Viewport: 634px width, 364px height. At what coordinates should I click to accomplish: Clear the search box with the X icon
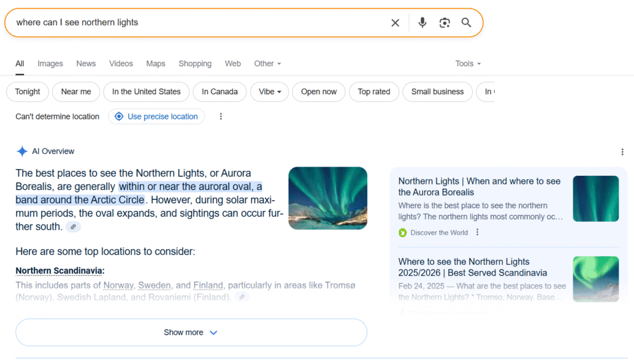point(395,23)
